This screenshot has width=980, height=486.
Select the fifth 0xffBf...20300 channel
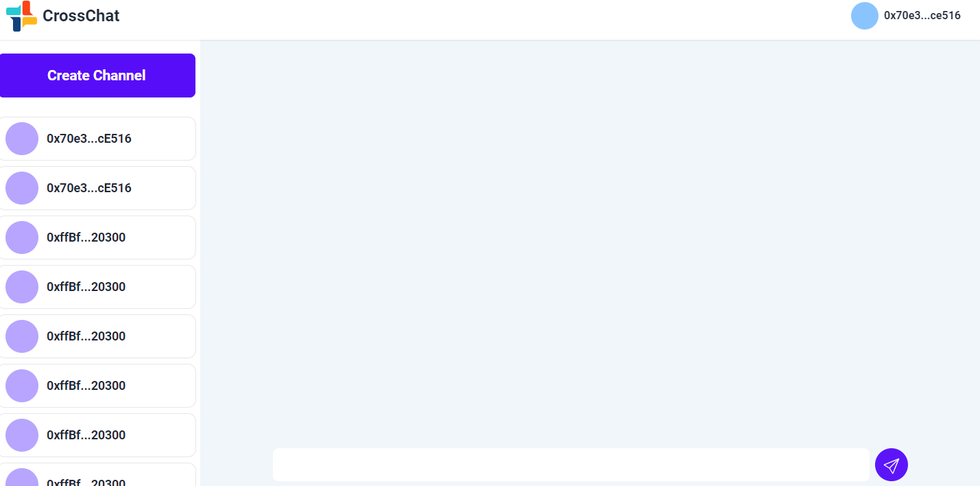[x=97, y=435]
